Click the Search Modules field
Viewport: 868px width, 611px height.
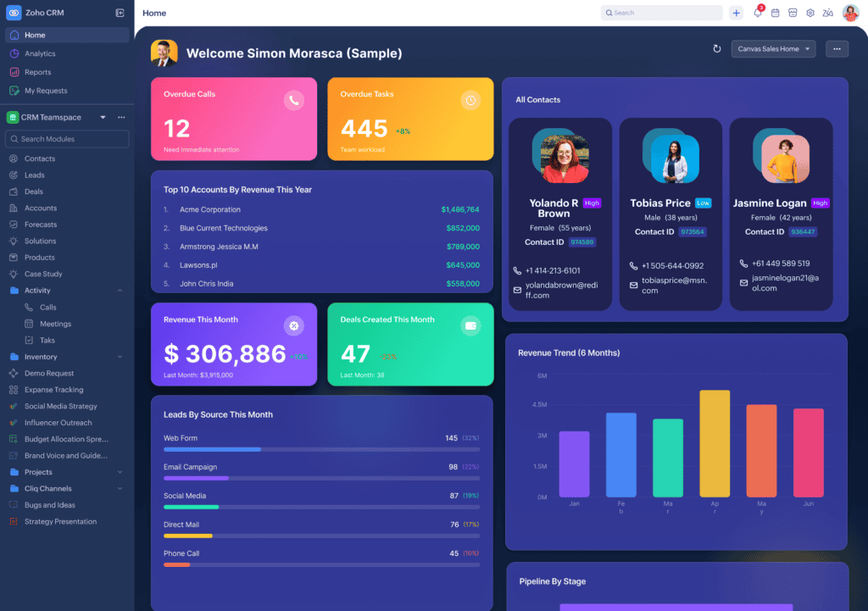pos(68,139)
